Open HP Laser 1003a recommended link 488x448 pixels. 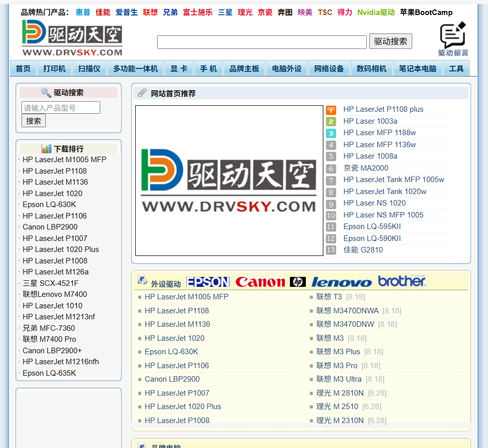[x=370, y=121]
